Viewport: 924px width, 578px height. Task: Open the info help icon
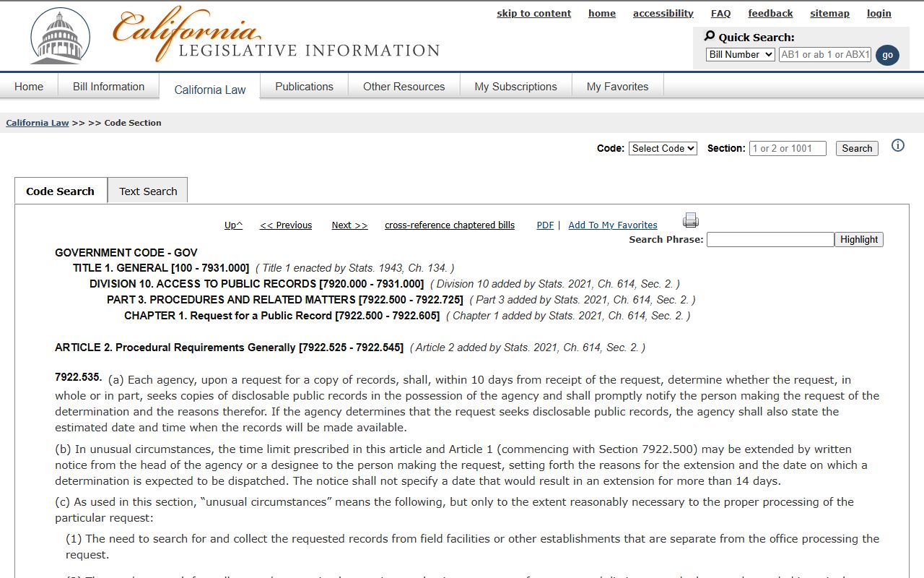[x=898, y=146]
